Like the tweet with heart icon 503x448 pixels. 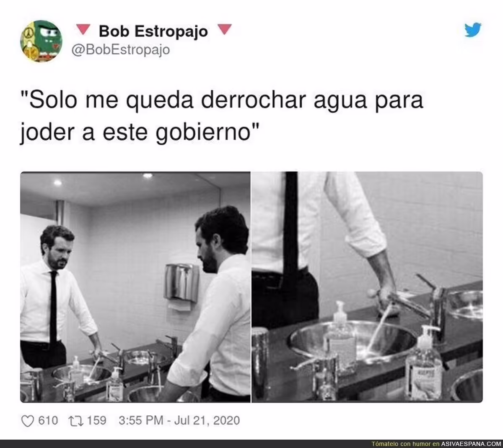pos(27,421)
